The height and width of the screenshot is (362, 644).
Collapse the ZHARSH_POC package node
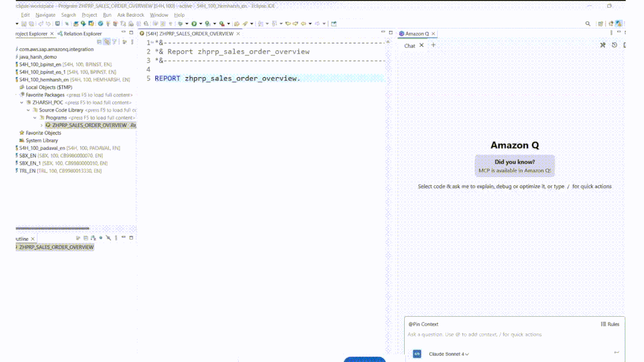pos(22,103)
